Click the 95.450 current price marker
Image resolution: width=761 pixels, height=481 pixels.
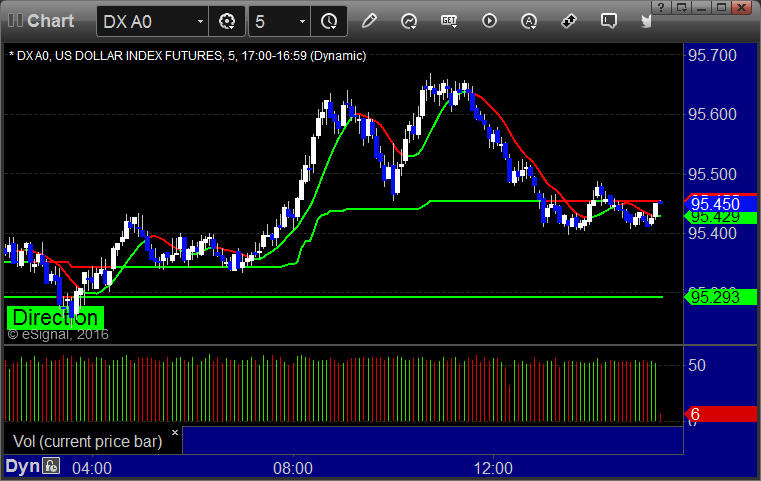pyautogui.click(x=720, y=204)
